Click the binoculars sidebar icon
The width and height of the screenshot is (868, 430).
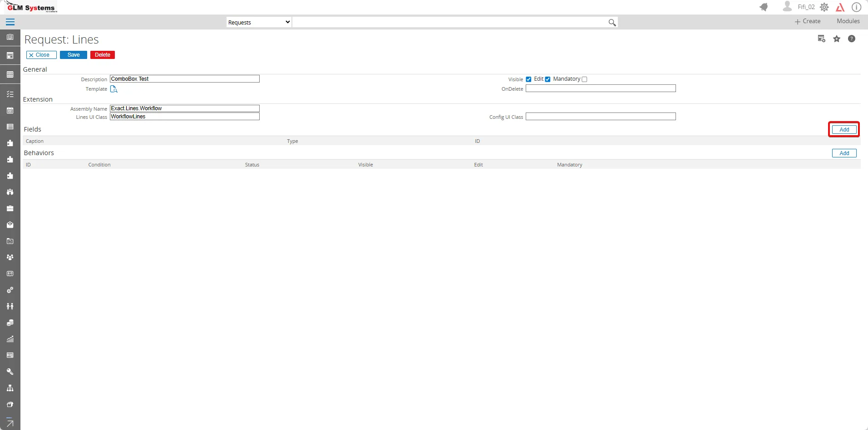pos(10,192)
